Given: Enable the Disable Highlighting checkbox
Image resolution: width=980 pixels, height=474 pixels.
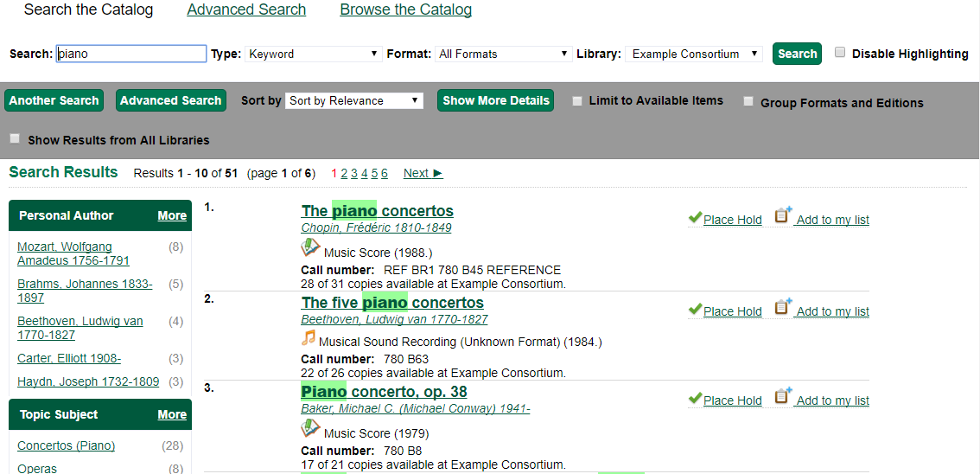Looking at the screenshot, I should click(840, 53).
